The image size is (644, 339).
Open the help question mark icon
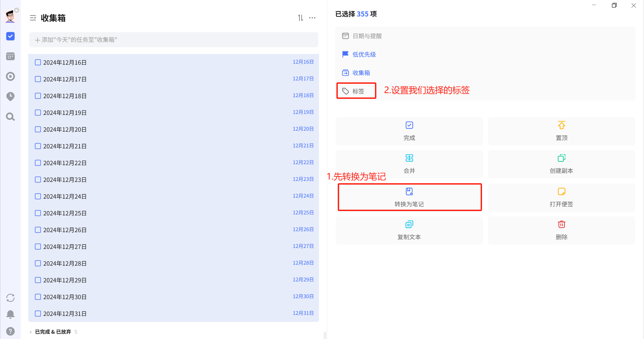click(10, 331)
